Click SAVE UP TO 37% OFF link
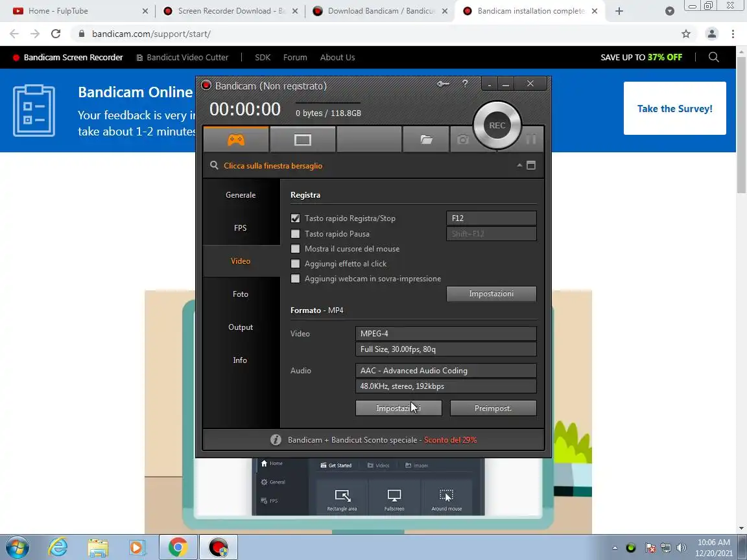 tap(641, 57)
